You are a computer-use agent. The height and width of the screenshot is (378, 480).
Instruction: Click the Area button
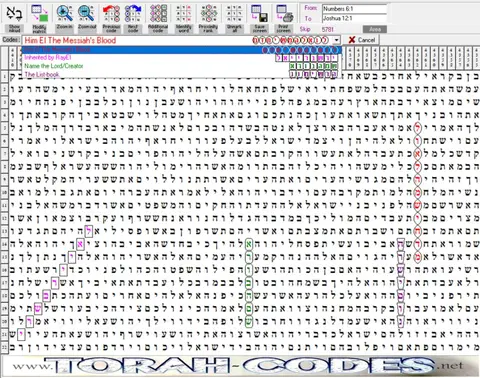[x=375, y=29]
